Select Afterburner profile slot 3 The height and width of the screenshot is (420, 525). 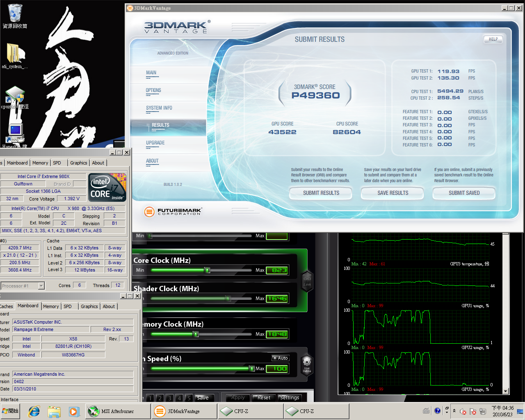tap(169, 398)
